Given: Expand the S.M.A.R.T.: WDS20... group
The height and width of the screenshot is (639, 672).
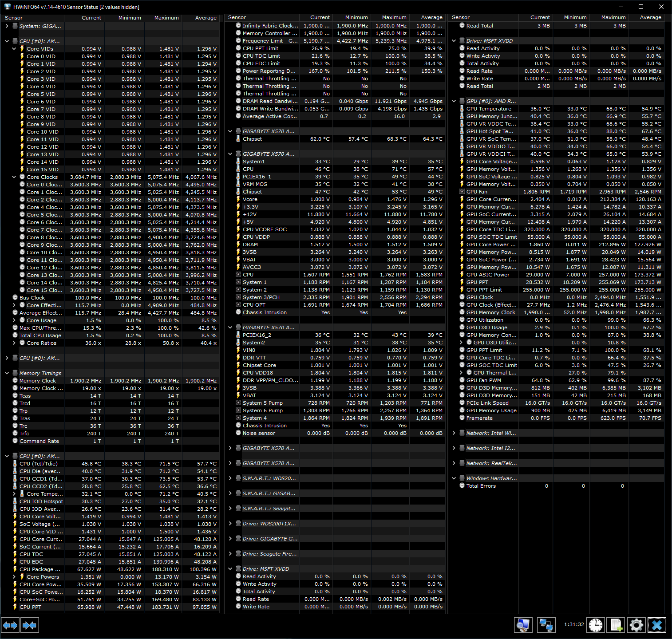Looking at the screenshot, I should point(230,478).
